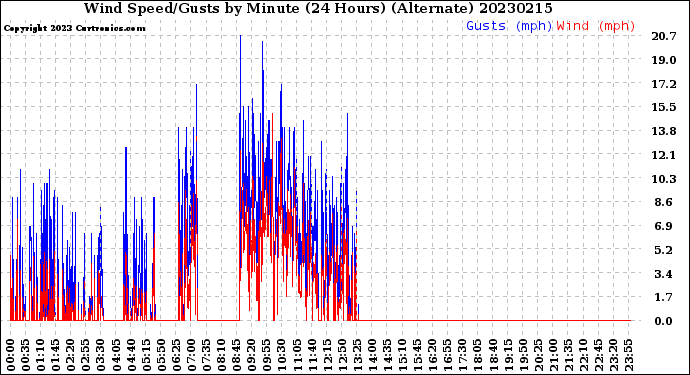
Task: Click the 18:40 time label
Action: tap(492, 355)
